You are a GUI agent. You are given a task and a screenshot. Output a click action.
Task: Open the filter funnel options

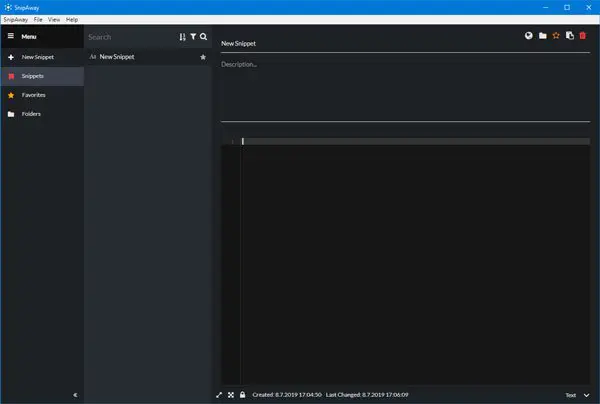point(193,37)
